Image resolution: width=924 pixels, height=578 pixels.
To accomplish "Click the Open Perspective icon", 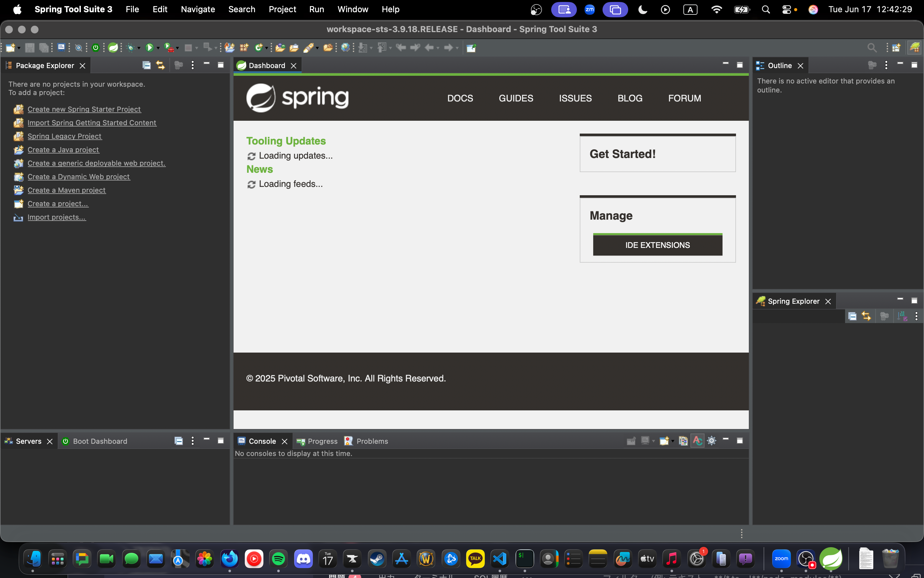I will 896,48.
